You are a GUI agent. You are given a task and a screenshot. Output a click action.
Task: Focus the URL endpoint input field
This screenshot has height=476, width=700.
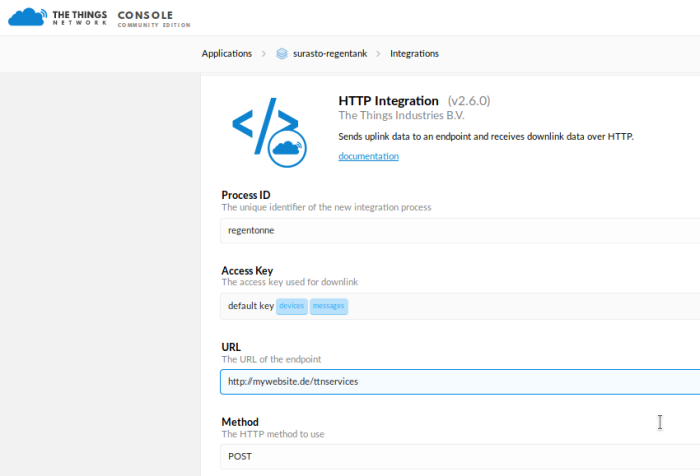point(460,381)
